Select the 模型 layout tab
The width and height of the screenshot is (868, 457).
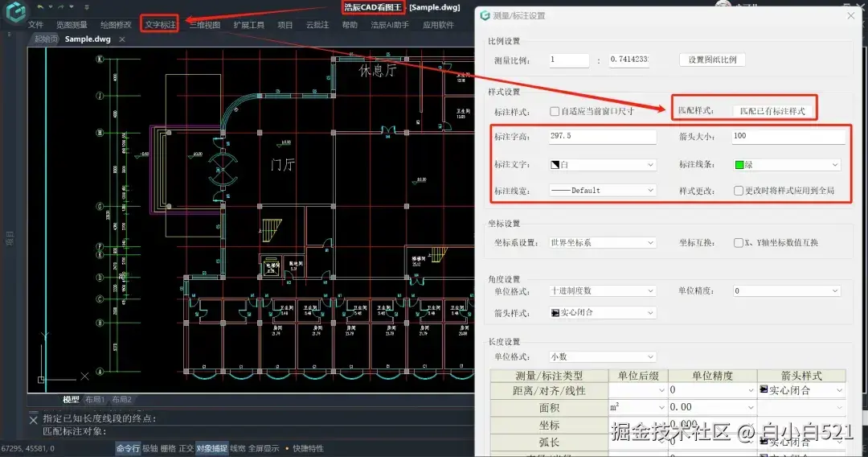pyautogui.click(x=71, y=399)
